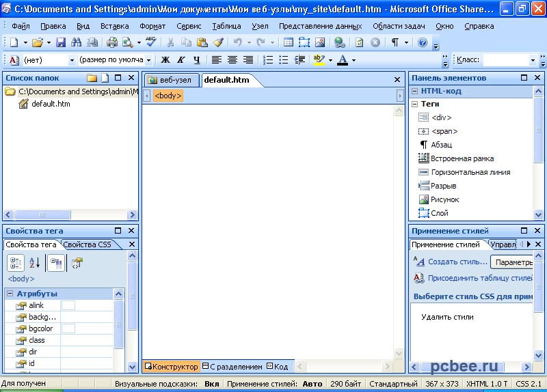Open the style dropdown showing (нет)
547x392 pixels.
pyautogui.click(x=72, y=60)
